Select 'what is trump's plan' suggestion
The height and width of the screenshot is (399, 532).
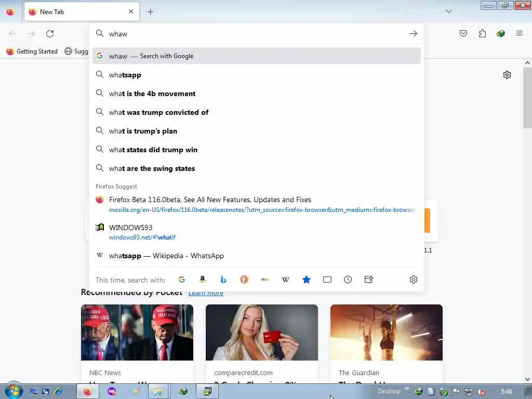pos(257,131)
